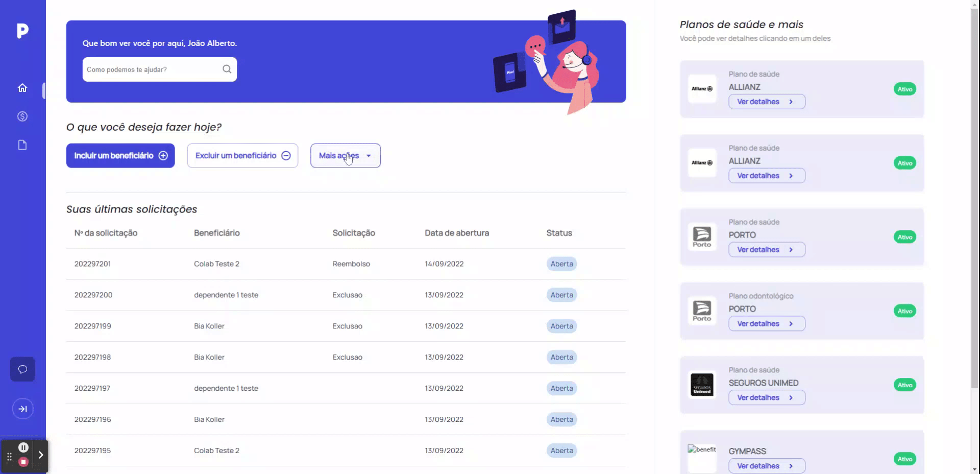Click the page vertical scrollbar thumb
Image resolution: width=980 pixels, height=474 pixels.
click(975, 198)
